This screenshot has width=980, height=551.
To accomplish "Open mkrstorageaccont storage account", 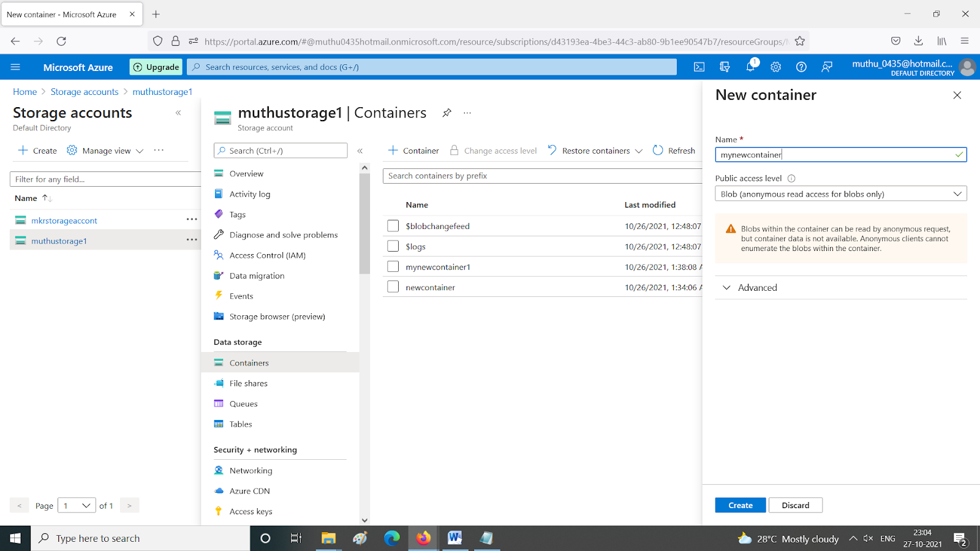I will click(64, 220).
